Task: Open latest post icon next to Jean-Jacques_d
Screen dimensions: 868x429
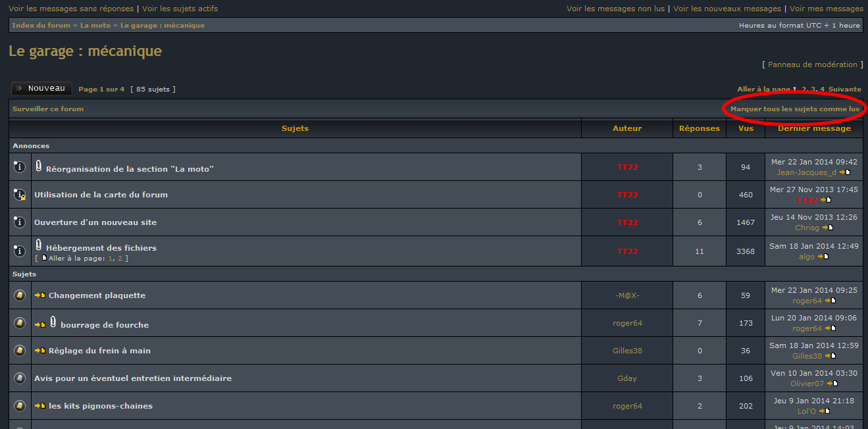Action: tap(845, 172)
